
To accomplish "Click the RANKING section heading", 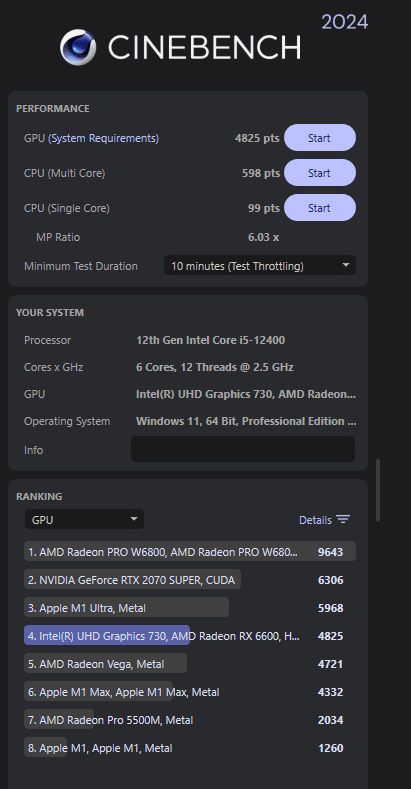I will coord(39,497).
